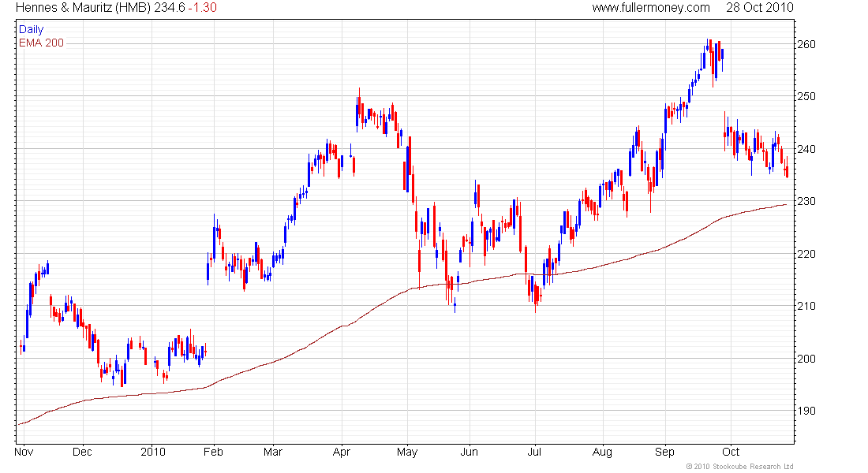
Task: Click the 250 price axis label
Action: (806, 96)
